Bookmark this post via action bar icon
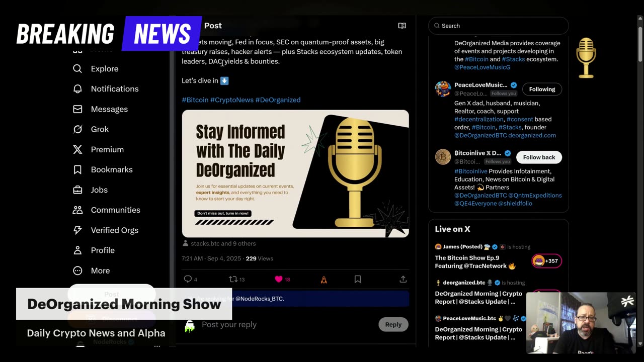The width and height of the screenshot is (644, 362). coord(358,279)
